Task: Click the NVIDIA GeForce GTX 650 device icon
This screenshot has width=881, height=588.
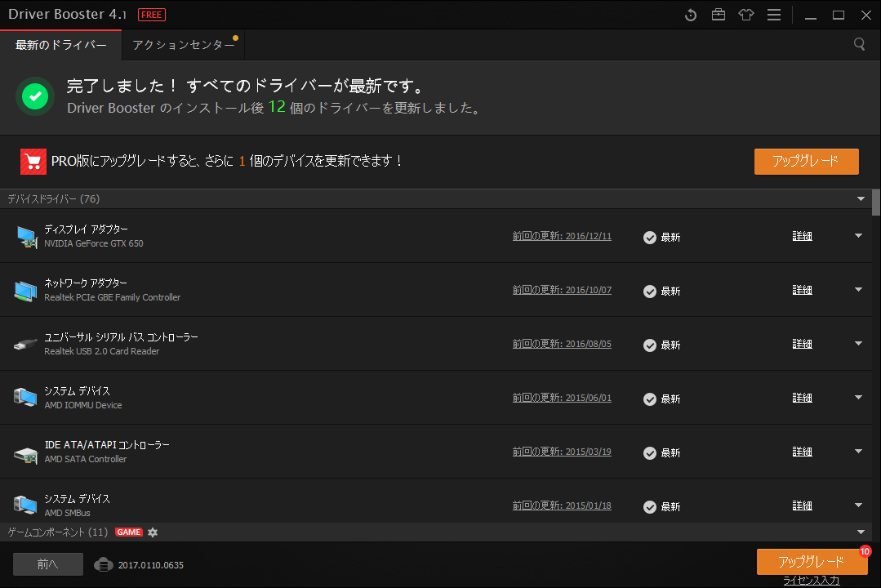Action: click(x=26, y=237)
